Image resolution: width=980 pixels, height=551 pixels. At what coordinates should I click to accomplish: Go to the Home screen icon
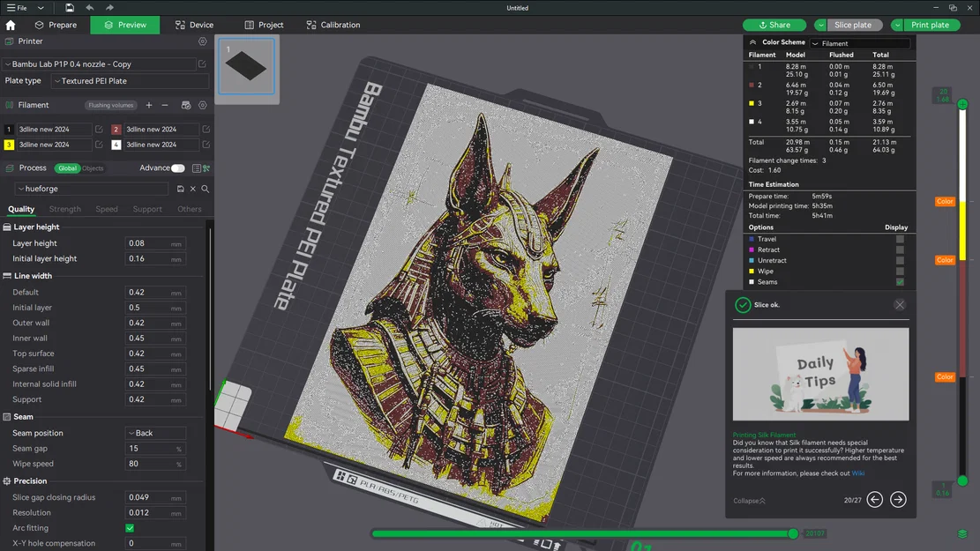click(11, 25)
